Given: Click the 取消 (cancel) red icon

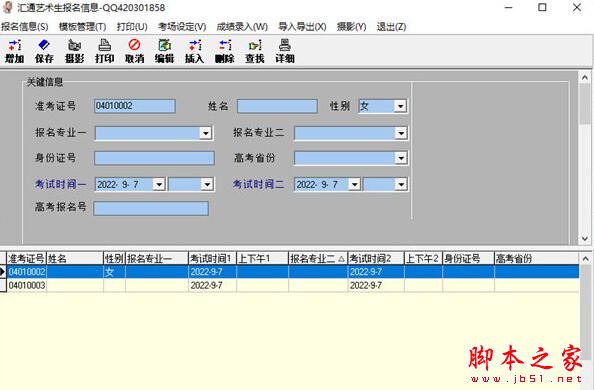Looking at the screenshot, I should point(134,51).
